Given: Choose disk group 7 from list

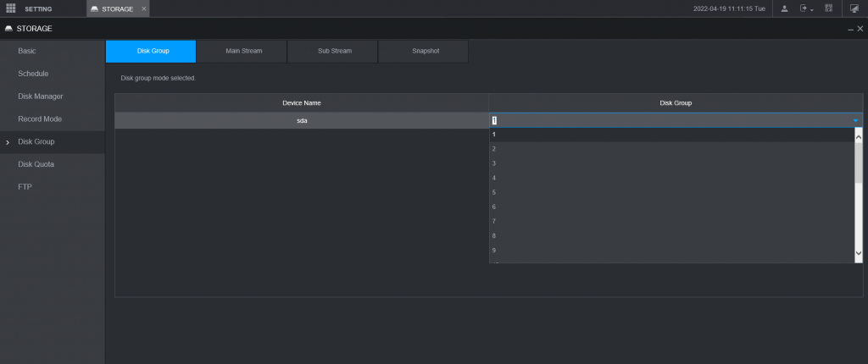Looking at the screenshot, I should [x=494, y=221].
